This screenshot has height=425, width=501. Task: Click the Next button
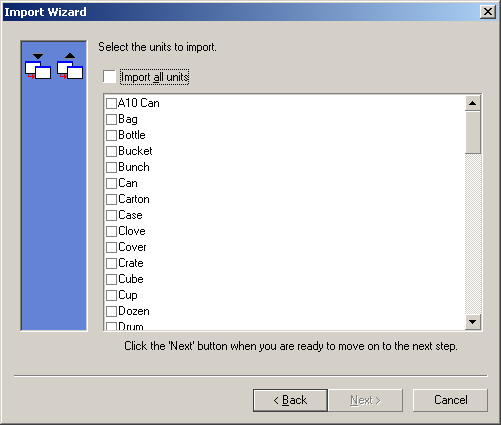(366, 400)
